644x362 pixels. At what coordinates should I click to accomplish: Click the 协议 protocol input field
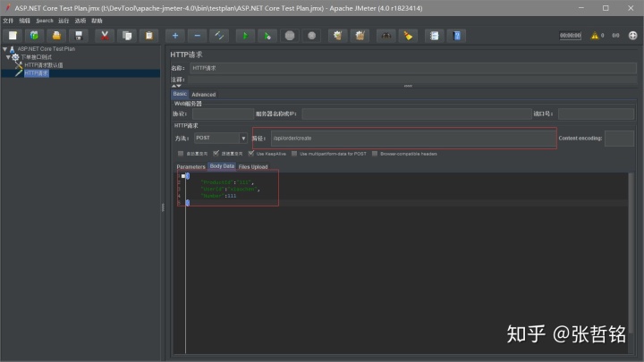click(x=223, y=114)
